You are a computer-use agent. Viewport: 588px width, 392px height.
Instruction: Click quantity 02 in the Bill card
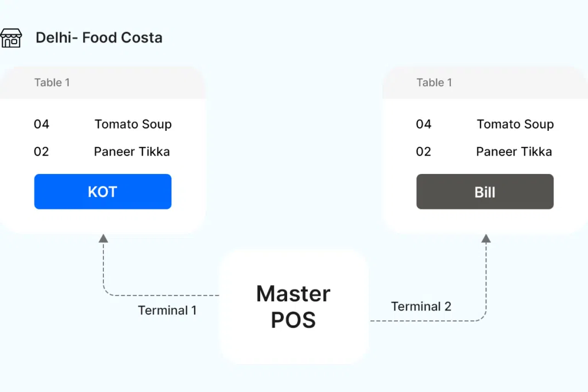point(424,152)
